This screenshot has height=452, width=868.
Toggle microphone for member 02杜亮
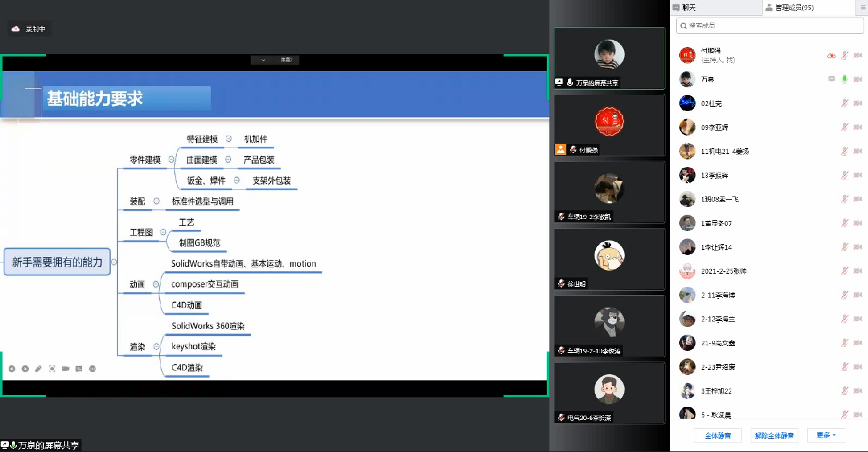coord(845,104)
